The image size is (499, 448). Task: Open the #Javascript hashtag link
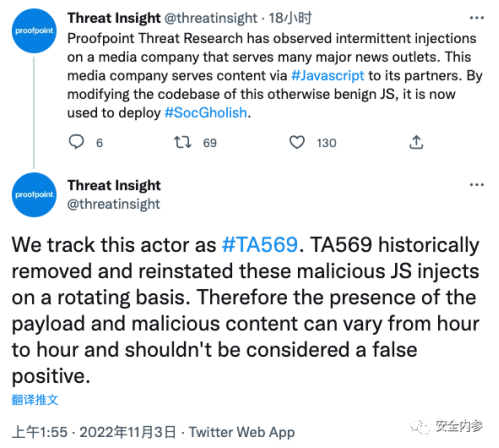point(327,76)
